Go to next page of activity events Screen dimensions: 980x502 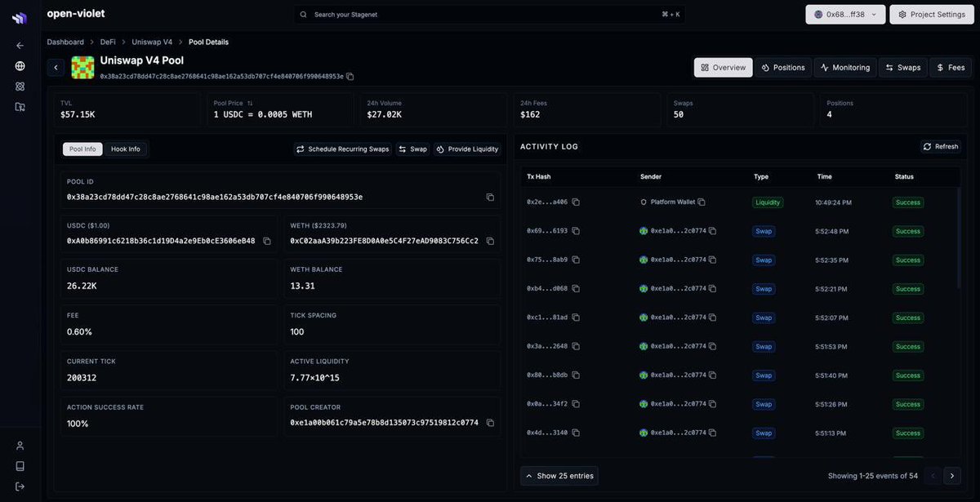click(952, 476)
